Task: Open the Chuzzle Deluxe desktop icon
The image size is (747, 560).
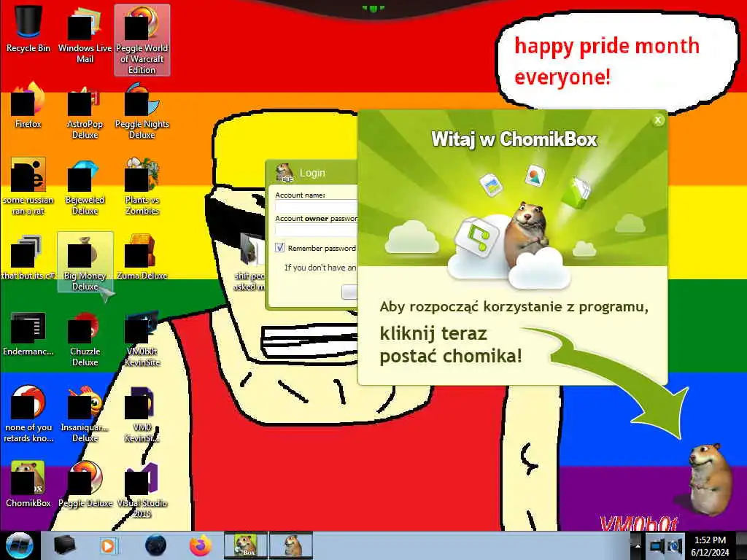Action: tap(85, 338)
